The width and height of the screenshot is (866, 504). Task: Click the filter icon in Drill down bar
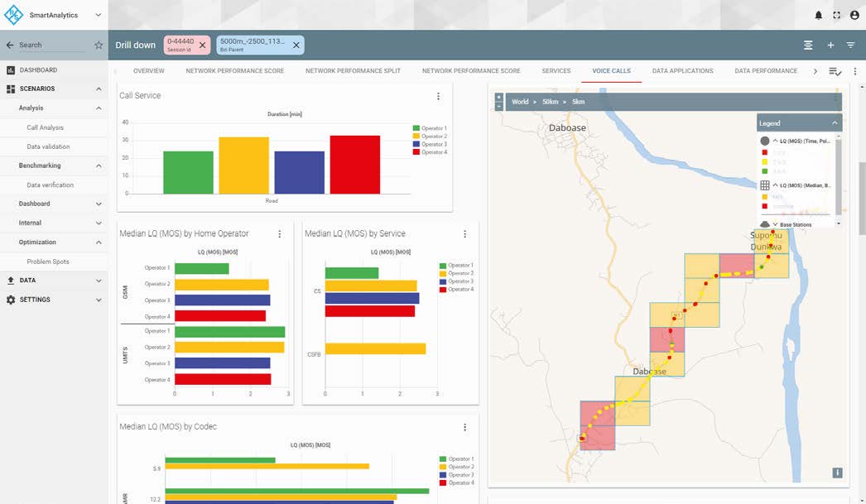[x=850, y=45]
